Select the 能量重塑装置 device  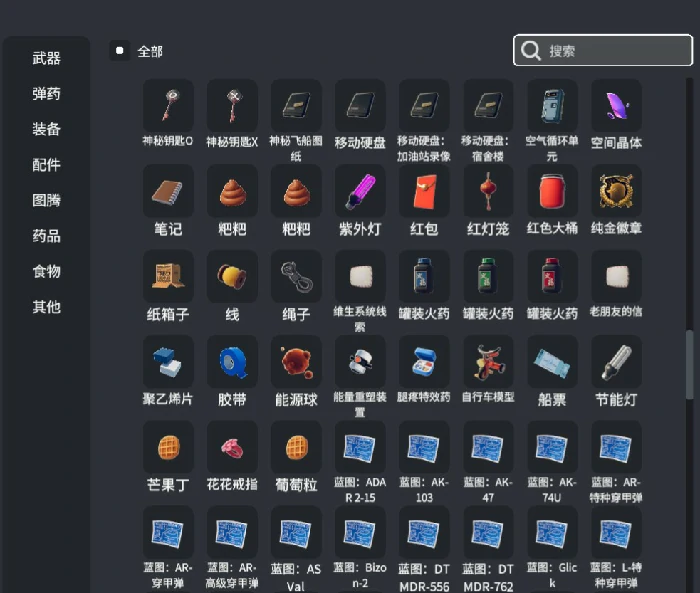pos(360,362)
